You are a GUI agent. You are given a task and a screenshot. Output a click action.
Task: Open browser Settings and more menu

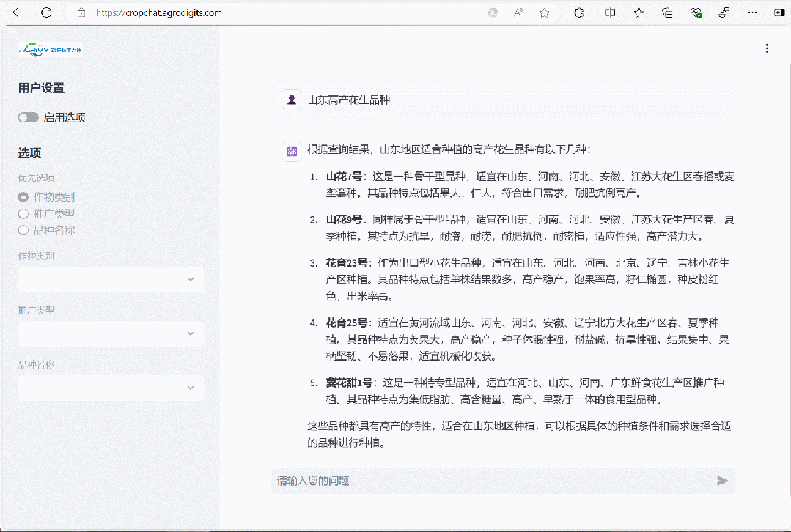[x=752, y=12]
